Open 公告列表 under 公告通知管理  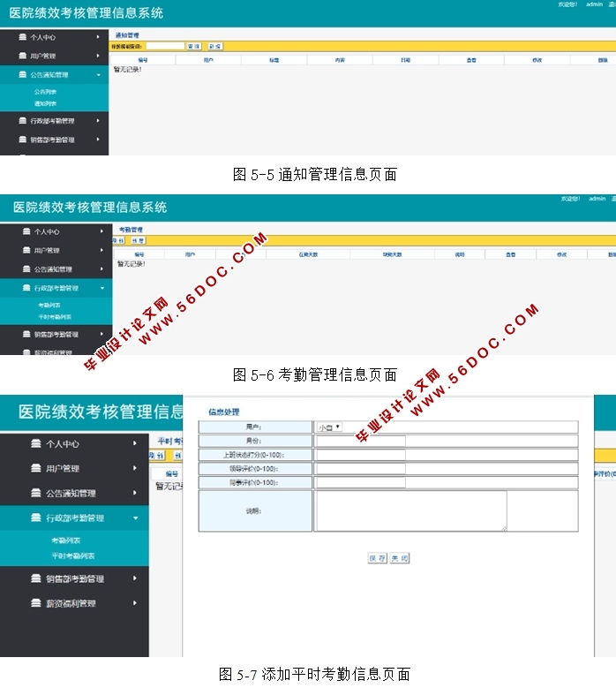click(x=46, y=92)
